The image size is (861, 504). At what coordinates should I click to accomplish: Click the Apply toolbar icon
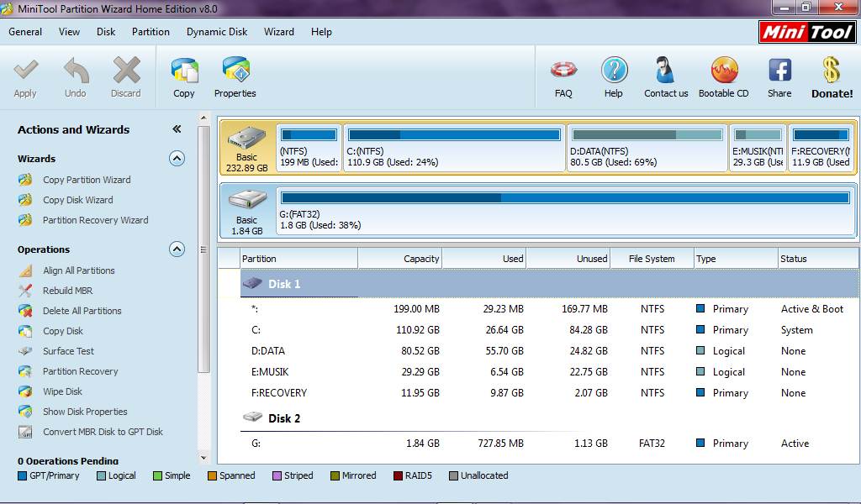[x=25, y=76]
